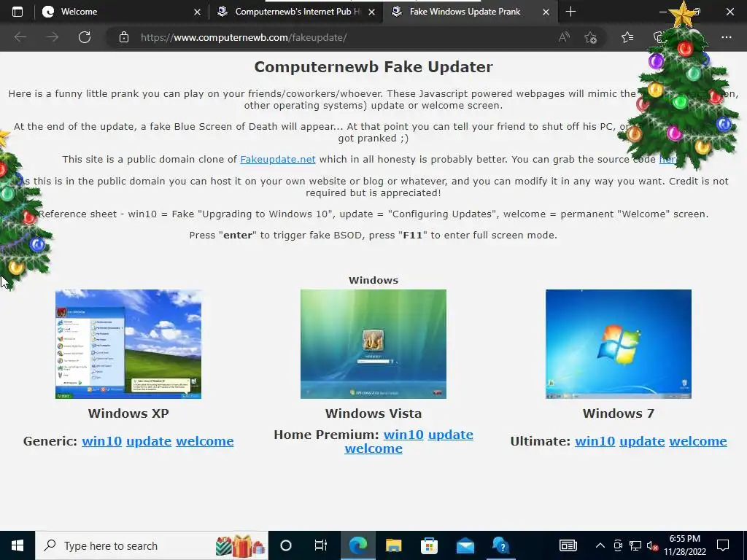The width and height of the screenshot is (747, 560).
Task: Click the Windows 7 heading text
Action: pos(619,413)
